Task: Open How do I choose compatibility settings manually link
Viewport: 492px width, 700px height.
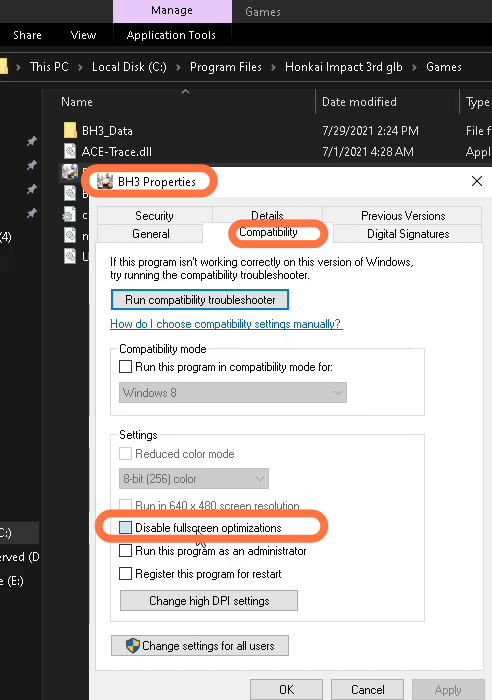Action: (x=226, y=324)
